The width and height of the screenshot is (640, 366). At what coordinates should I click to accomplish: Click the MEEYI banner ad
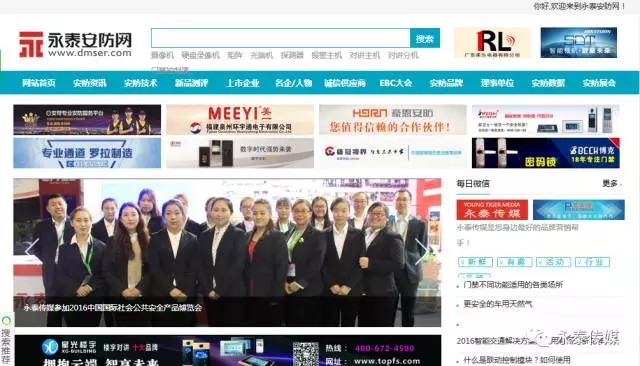tap(240, 120)
